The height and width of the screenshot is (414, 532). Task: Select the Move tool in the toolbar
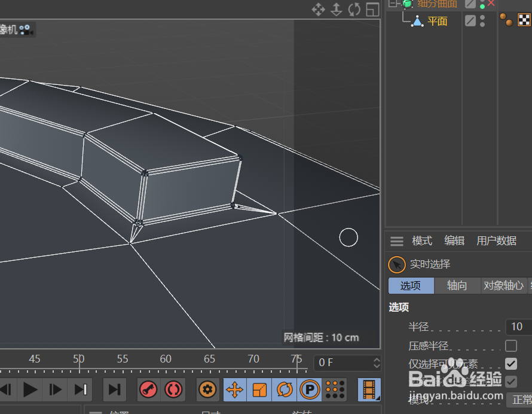[x=234, y=389]
